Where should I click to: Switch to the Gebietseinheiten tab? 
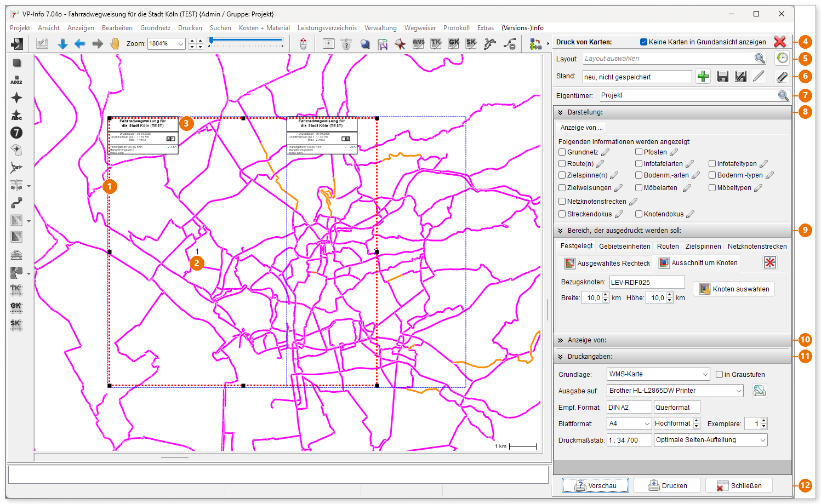click(625, 247)
